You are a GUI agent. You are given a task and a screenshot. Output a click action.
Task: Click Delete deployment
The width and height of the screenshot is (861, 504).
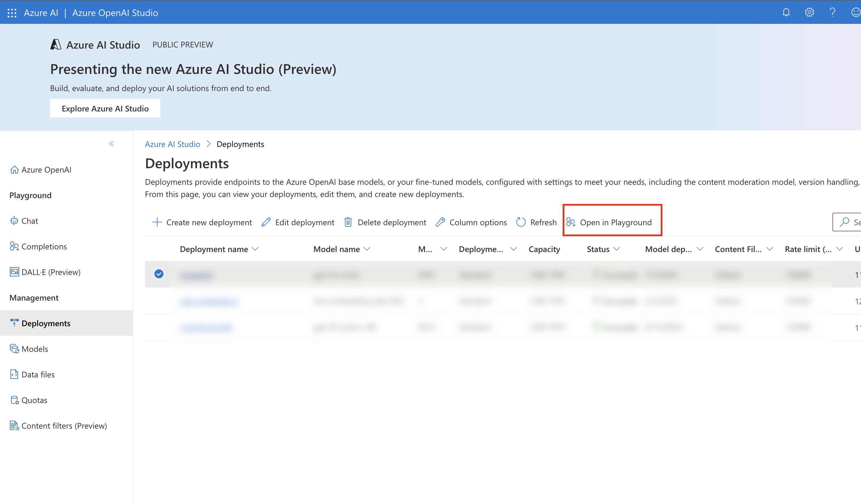[385, 222]
